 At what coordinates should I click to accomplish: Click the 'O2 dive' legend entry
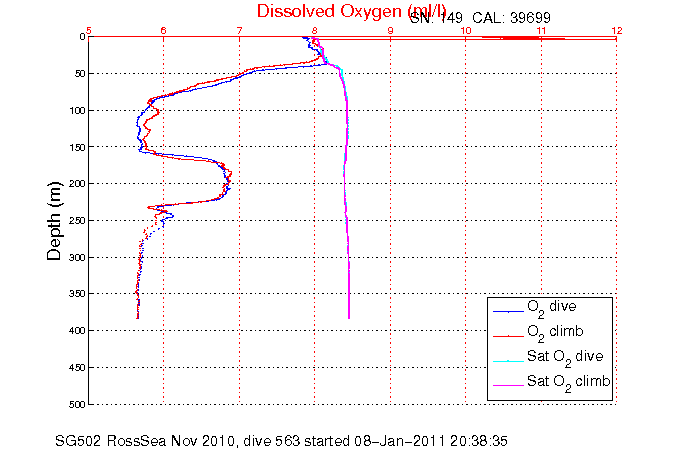552,307
